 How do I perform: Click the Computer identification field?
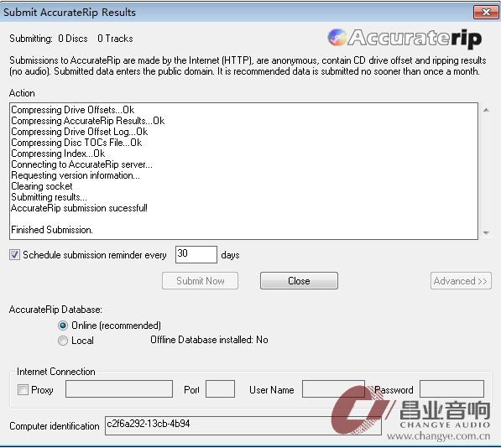pyautogui.click(x=243, y=425)
